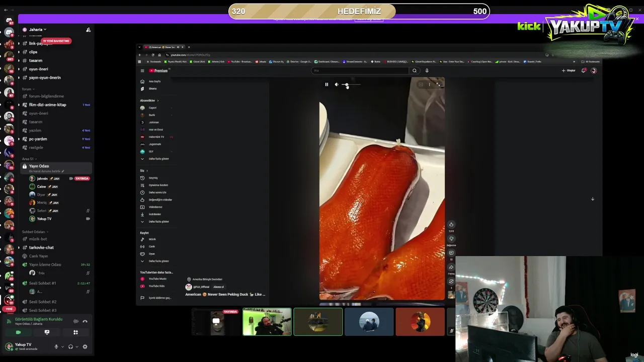
Task: Open the Jaharia server dropdown menu
Action: point(38,30)
